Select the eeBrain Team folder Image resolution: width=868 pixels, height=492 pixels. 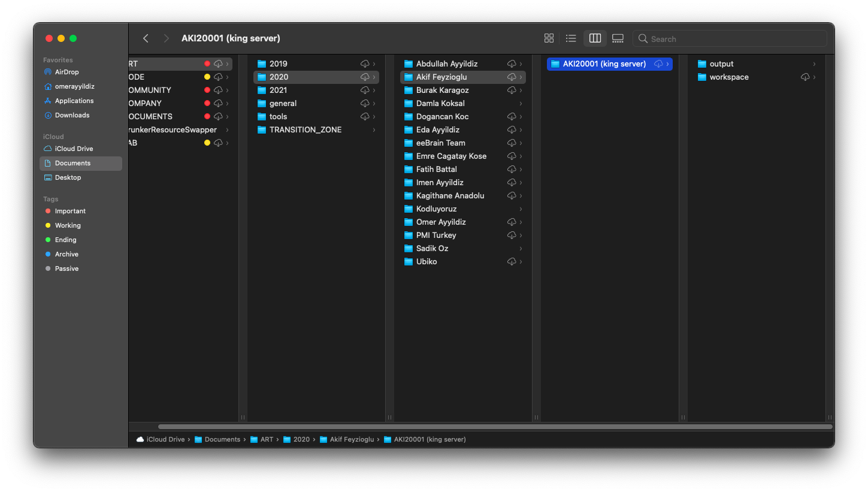463,143
